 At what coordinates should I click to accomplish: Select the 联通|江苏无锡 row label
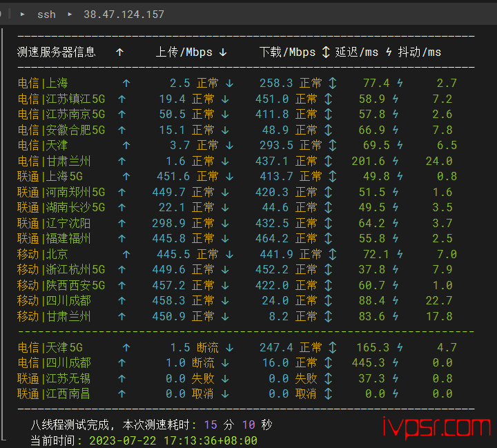pyautogui.click(x=54, y=378)
